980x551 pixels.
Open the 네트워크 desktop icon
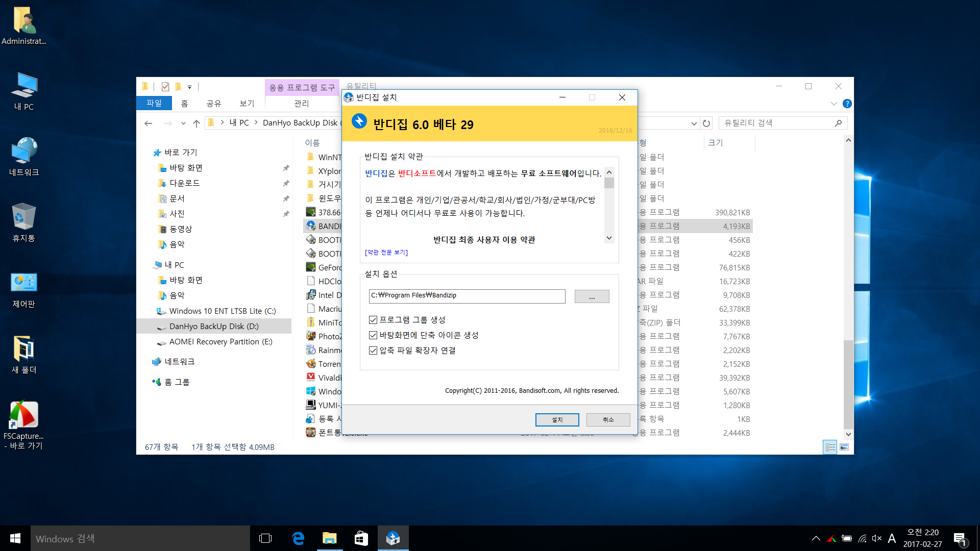coord(24,157)
